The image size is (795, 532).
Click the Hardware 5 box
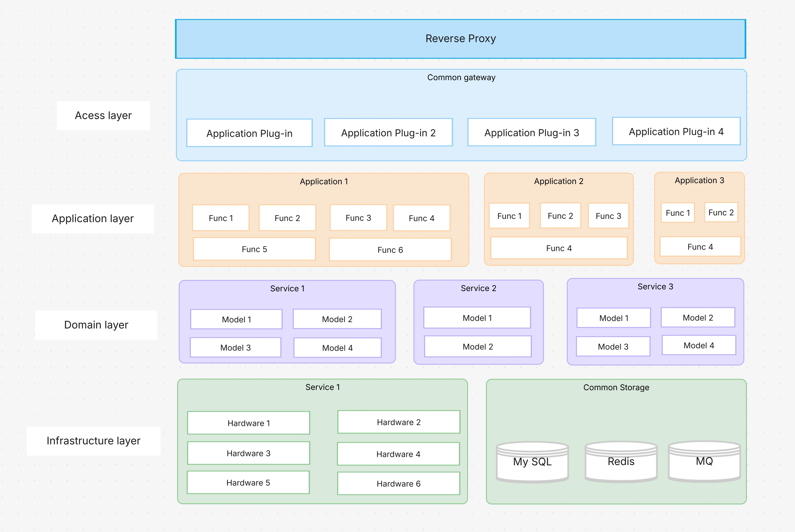pyautogui.click(x=248, y=482)
